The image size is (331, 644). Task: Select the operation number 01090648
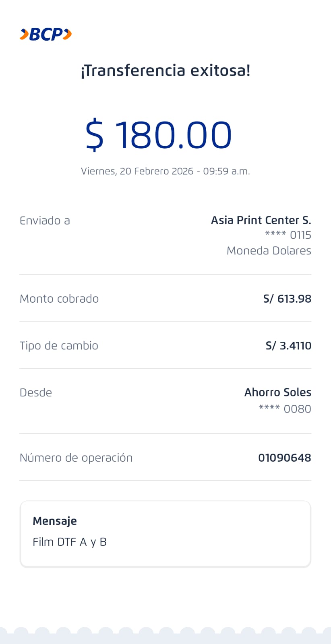(285, 458)
